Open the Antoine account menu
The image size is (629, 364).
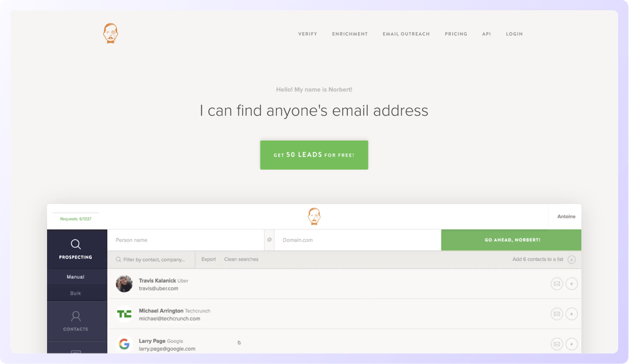click(x=565, y=217)
